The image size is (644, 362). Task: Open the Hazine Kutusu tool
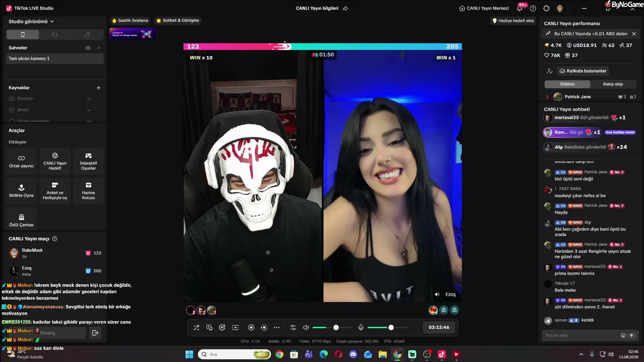click(x=89, y=191)
